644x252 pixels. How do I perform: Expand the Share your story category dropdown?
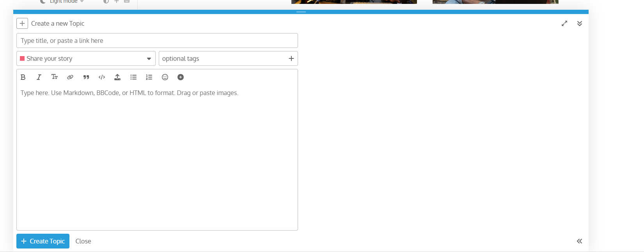coord(86,58)
